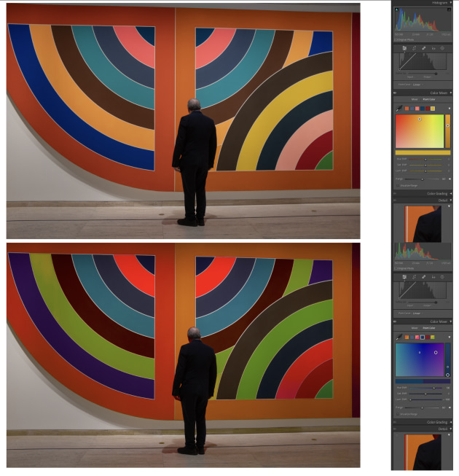Toggle the upper Color Grading panel switch
This screenshot has height=476, width=459.
(x=395, y=194)
